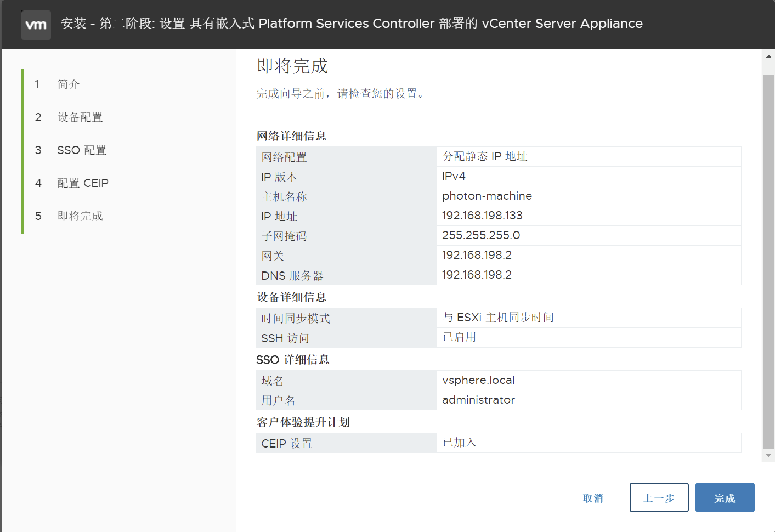Image resolution: width=775 pixels, height=532 pixels.
Task: Click the 网关 row label
Action: 273,256
